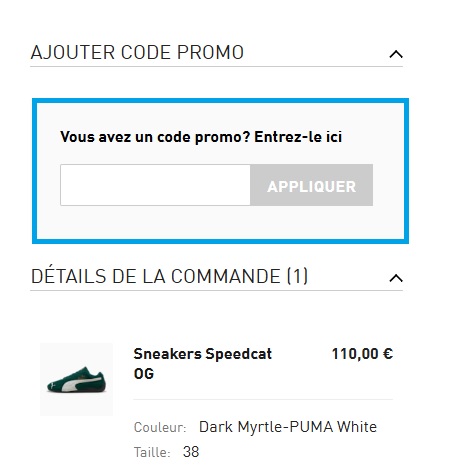Viewport: 467px width, 465px height.
Task: Select empty space inside the blue-bordered promo panel
Action: point(220,222)
